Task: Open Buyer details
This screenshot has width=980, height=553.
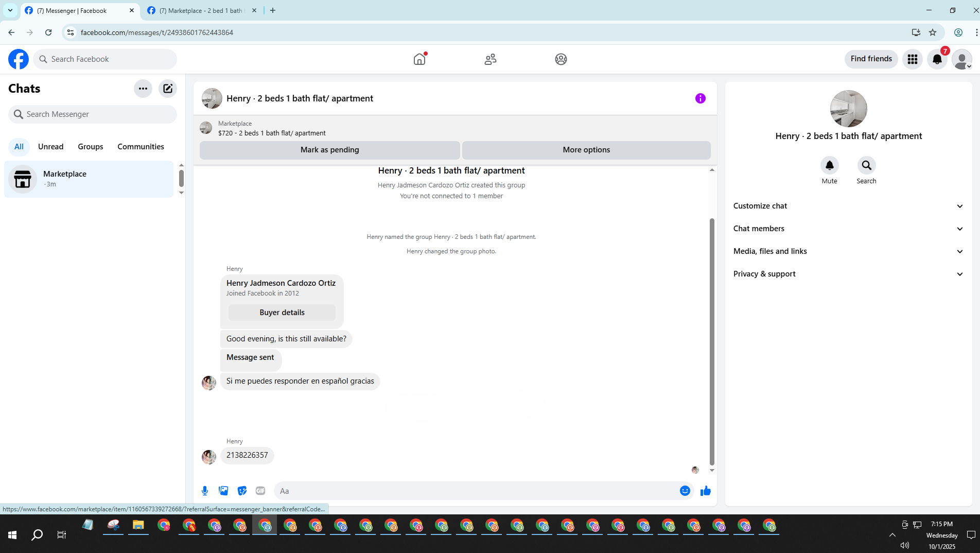Action: 282,313
